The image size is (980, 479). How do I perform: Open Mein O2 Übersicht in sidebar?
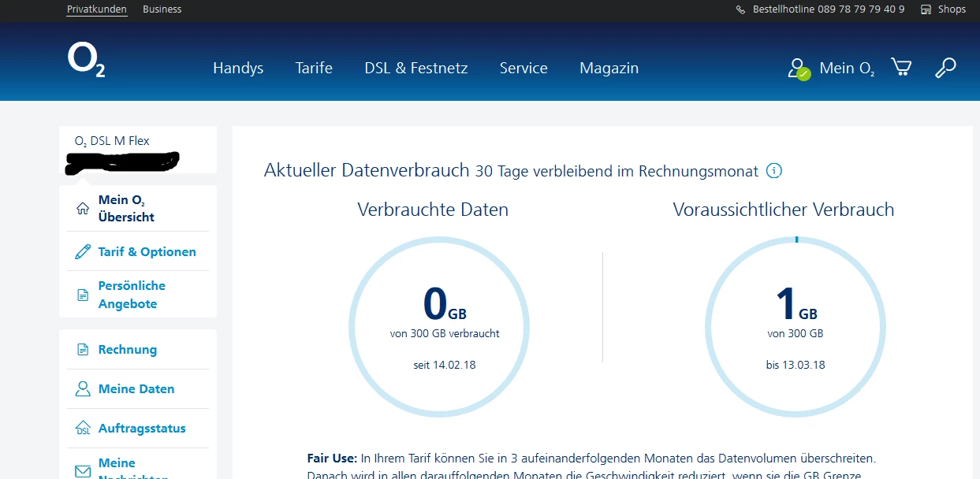coord(126,209)
